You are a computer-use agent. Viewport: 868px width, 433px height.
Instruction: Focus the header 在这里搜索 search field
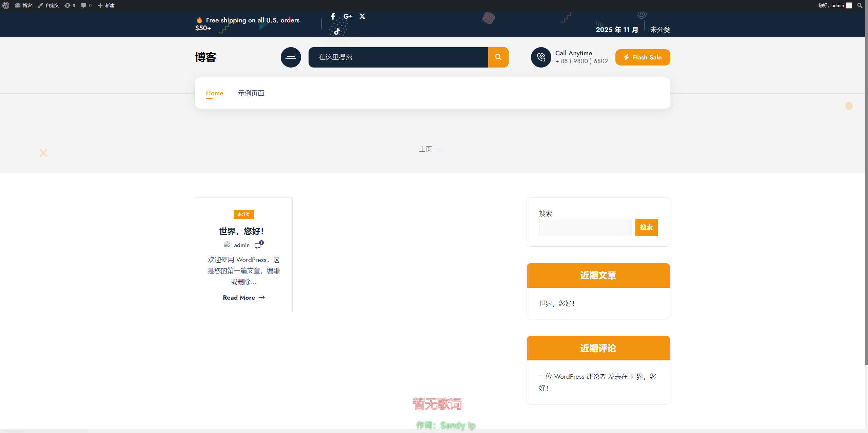(398, 57)
